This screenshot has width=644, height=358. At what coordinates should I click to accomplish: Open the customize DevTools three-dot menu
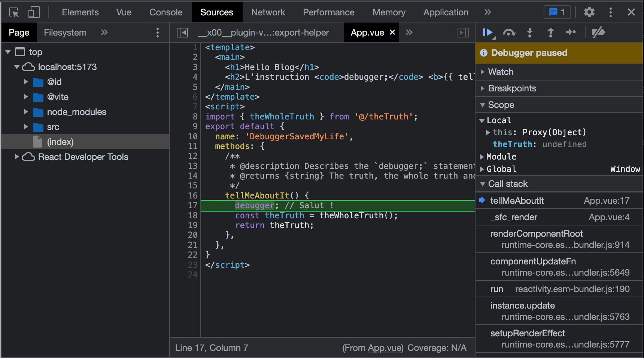610,12
